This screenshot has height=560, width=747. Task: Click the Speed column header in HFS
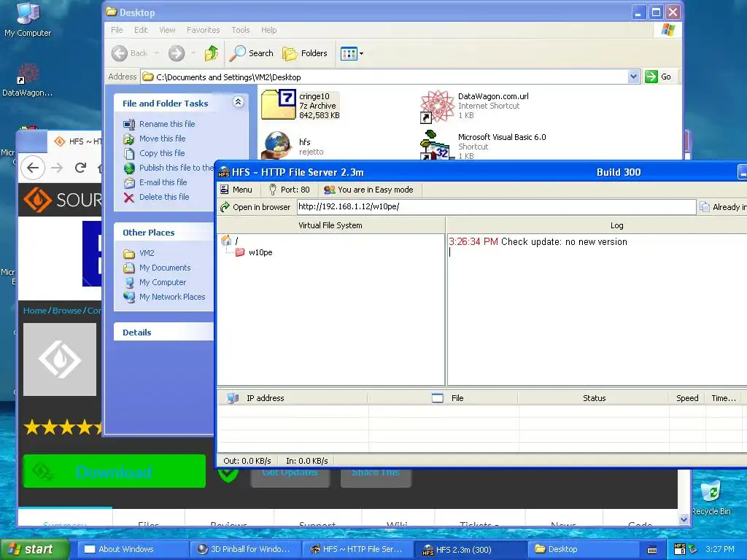(x=687, y=398)
